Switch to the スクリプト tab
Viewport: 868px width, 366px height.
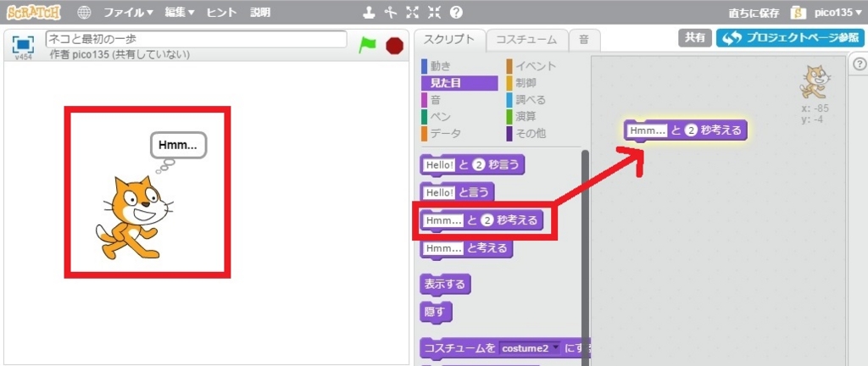(449, 40)
